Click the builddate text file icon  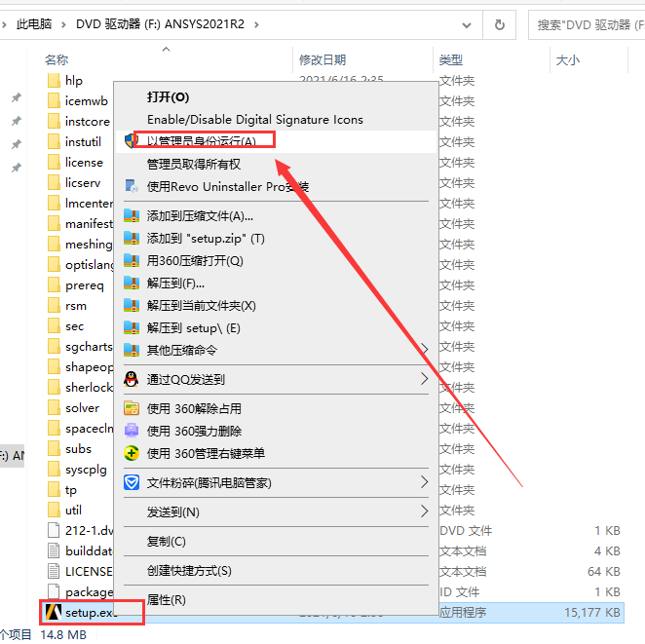tap(54, 551)
